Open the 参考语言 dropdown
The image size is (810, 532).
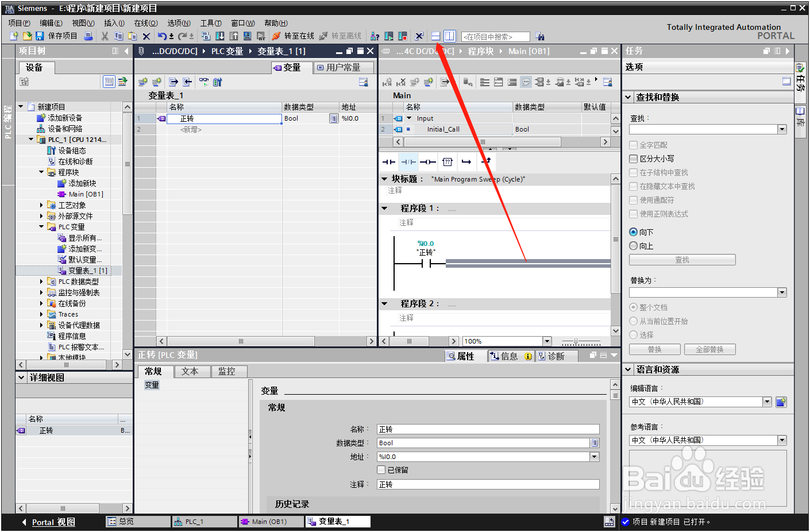click(x=782, y=440)
